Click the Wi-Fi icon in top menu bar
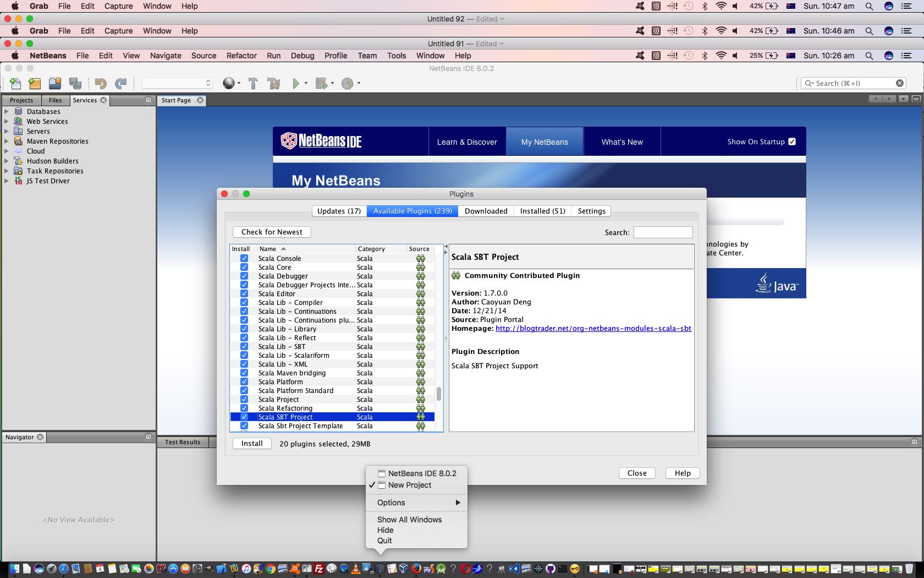 click(x=721, y=6)
